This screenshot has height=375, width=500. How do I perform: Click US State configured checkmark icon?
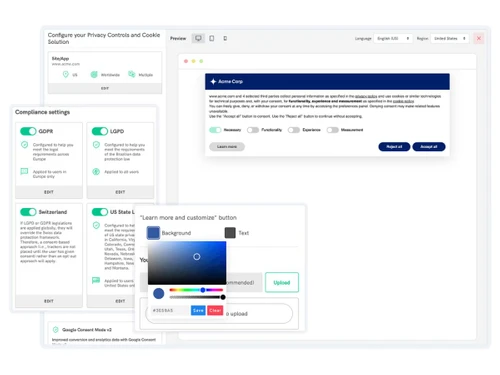[96, 225]
